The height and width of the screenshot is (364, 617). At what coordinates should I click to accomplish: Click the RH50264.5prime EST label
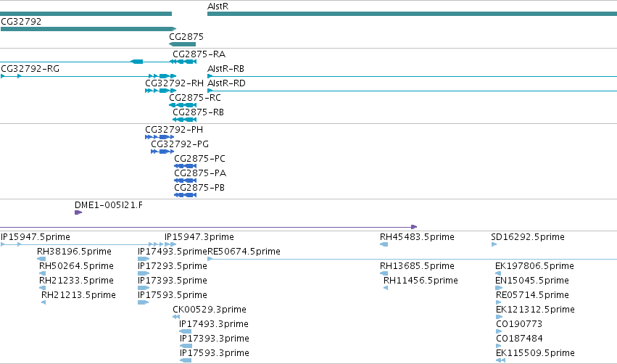click(x=76, y=266)
